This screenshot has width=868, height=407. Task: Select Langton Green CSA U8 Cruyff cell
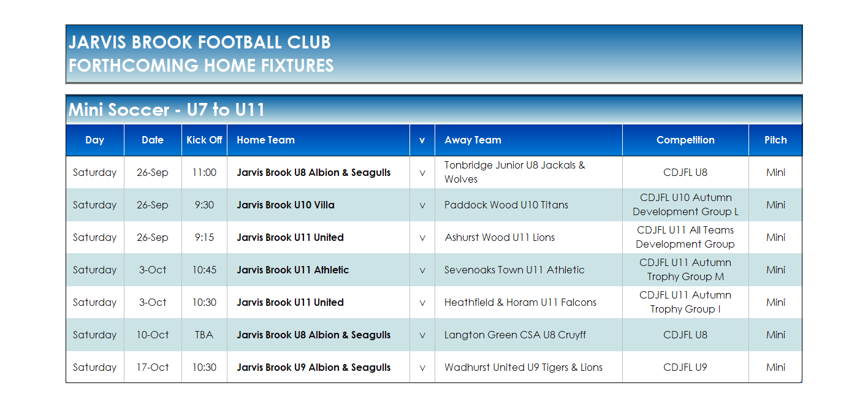[528, 335]
